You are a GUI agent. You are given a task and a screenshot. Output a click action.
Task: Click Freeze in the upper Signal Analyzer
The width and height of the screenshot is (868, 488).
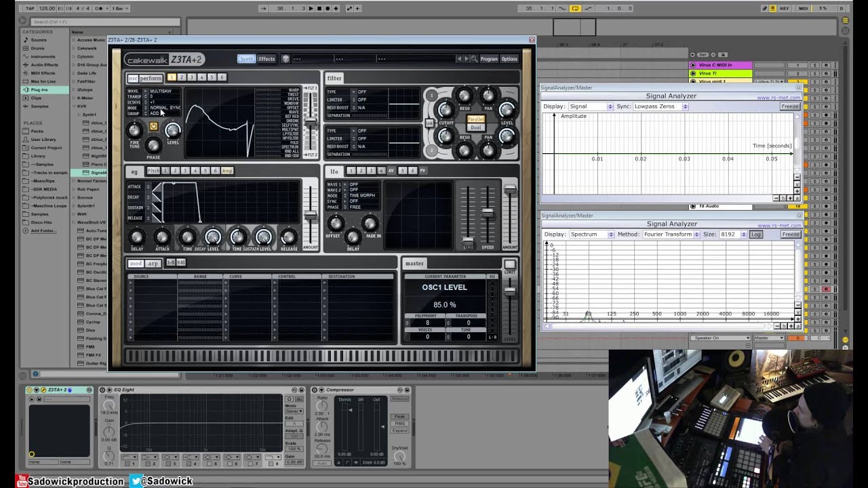[790, 106]
